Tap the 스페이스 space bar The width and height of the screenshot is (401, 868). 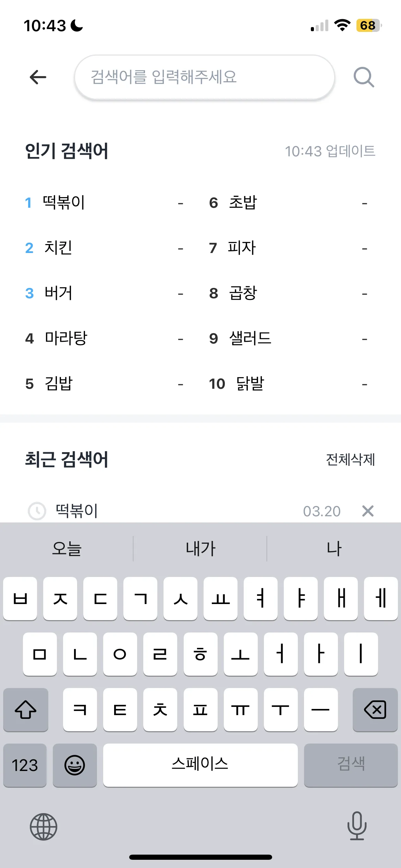point(200,765)
